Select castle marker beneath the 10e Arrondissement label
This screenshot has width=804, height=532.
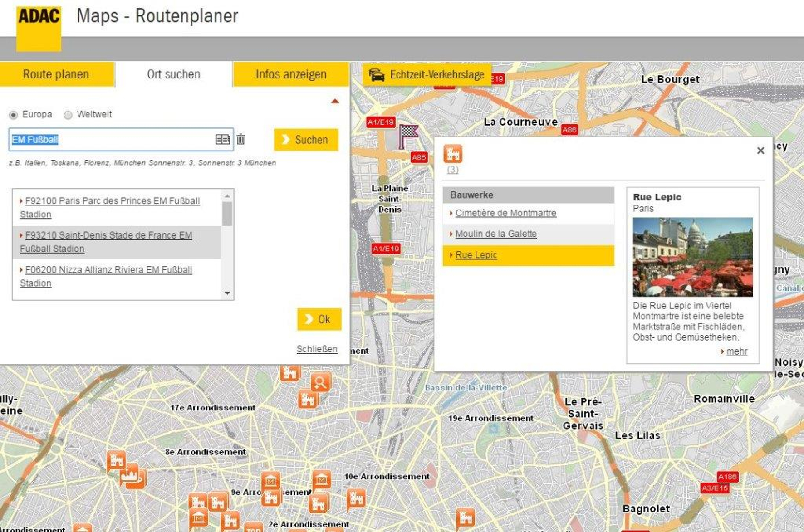pos(356,499)
